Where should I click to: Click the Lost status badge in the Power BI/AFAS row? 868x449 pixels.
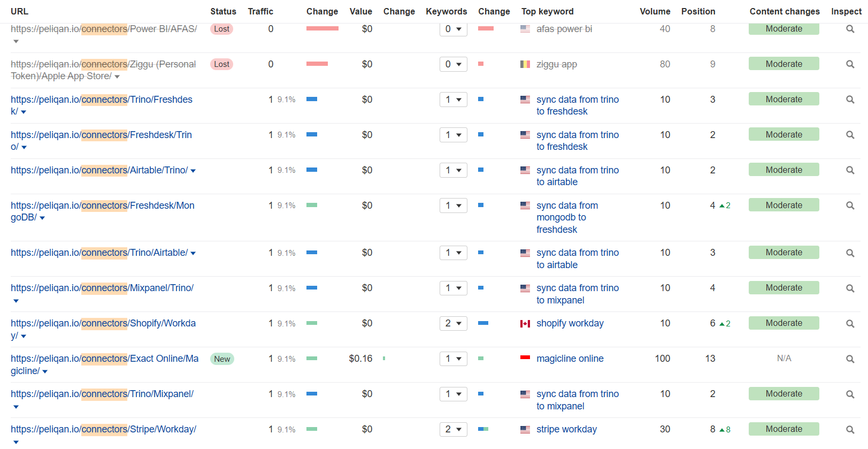[x=221, y=29]
